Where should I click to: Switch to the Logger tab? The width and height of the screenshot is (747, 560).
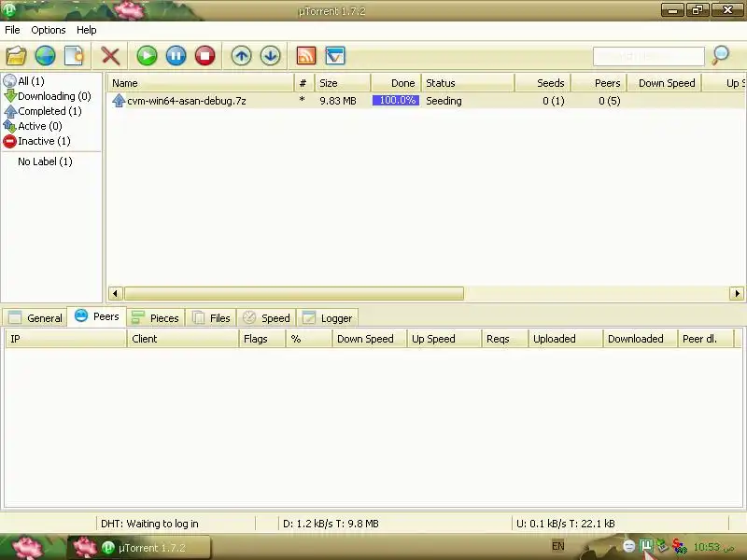click(328, 318)
